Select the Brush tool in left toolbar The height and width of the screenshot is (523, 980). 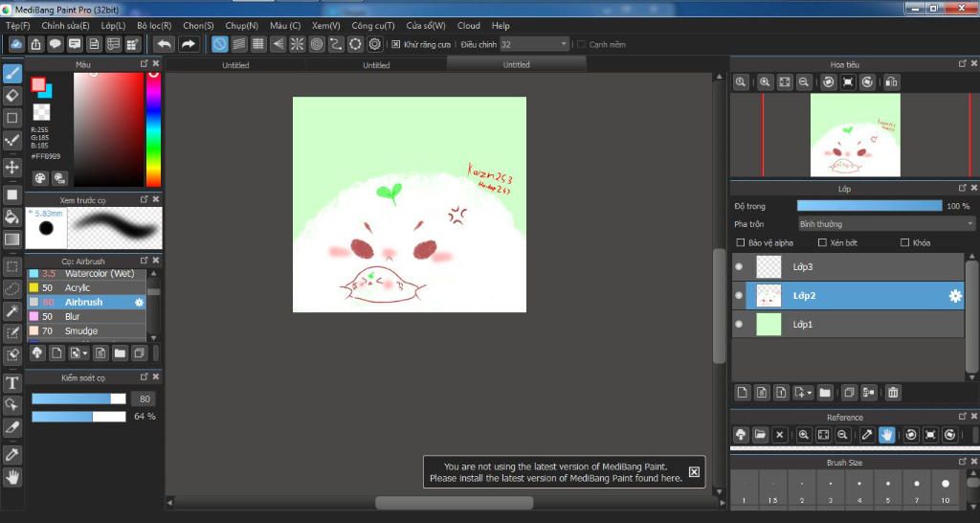11,73
